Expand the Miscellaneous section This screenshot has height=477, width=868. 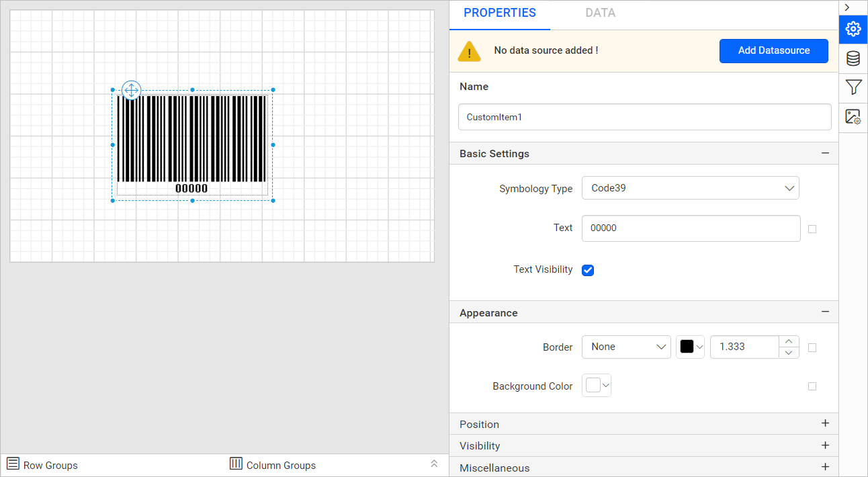[825, 466]
